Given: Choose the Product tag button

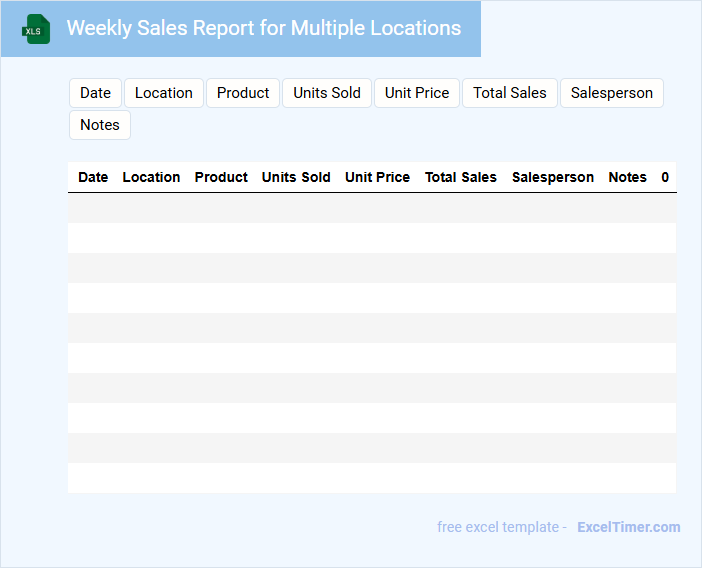Looking at the screenshot, I should click(243, 93).
